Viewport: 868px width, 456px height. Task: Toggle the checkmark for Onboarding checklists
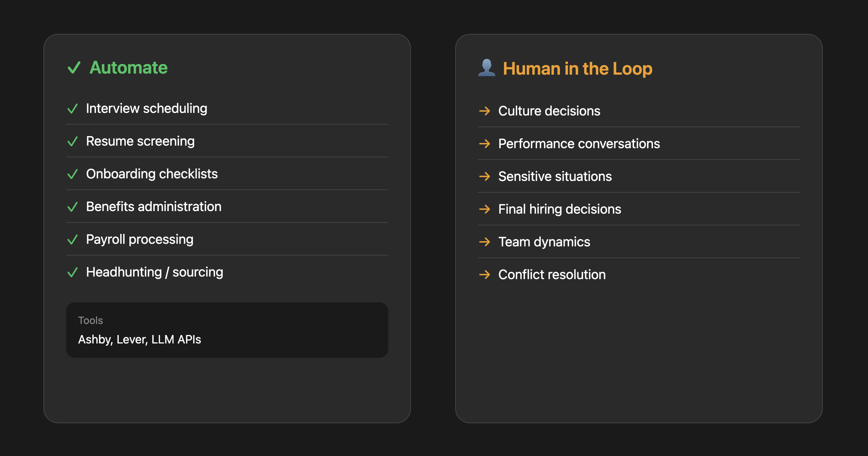tap(72, 174)
